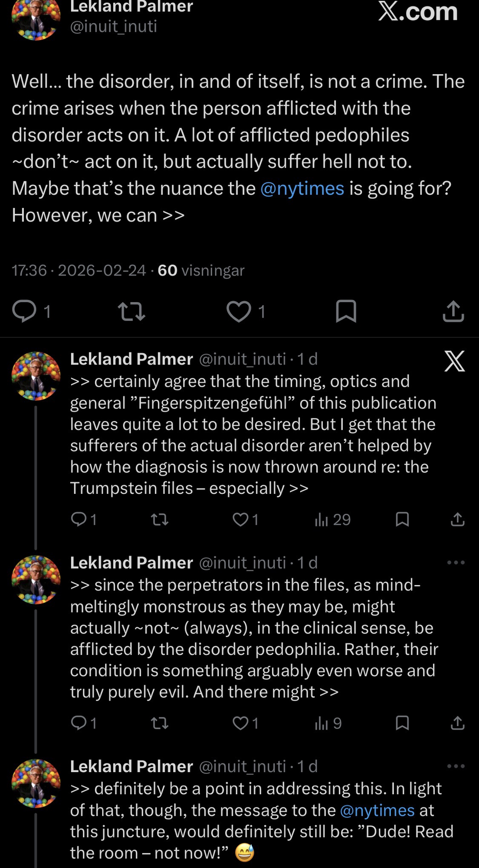The image size is (479, 868).
Task: Share the Fingerspitzengefühl reply
Action: pyautogui.click(x=457, y=519)
